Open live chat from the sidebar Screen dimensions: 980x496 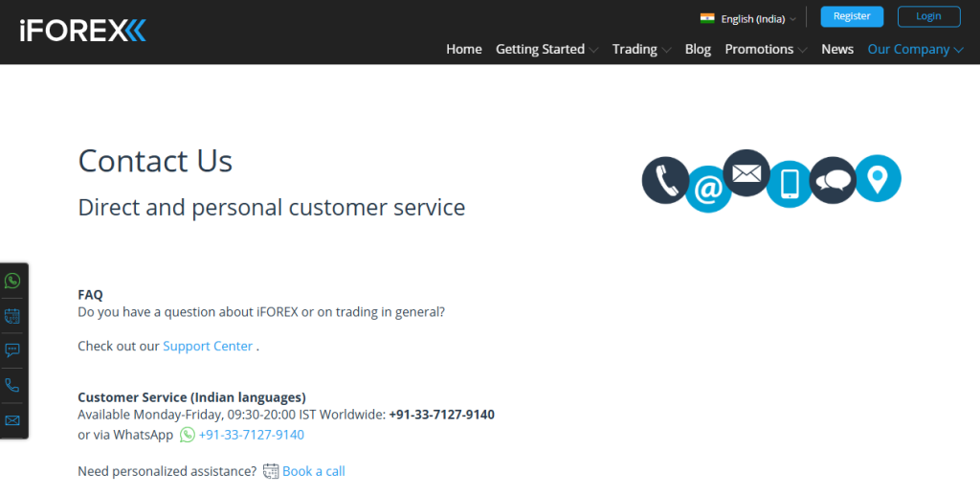click(12, 350)
